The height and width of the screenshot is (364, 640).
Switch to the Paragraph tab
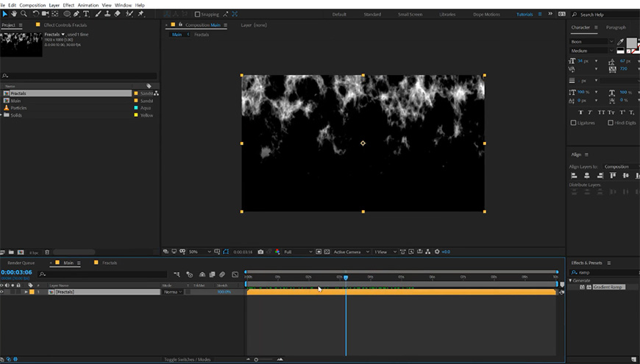click(x=616, y=27)
